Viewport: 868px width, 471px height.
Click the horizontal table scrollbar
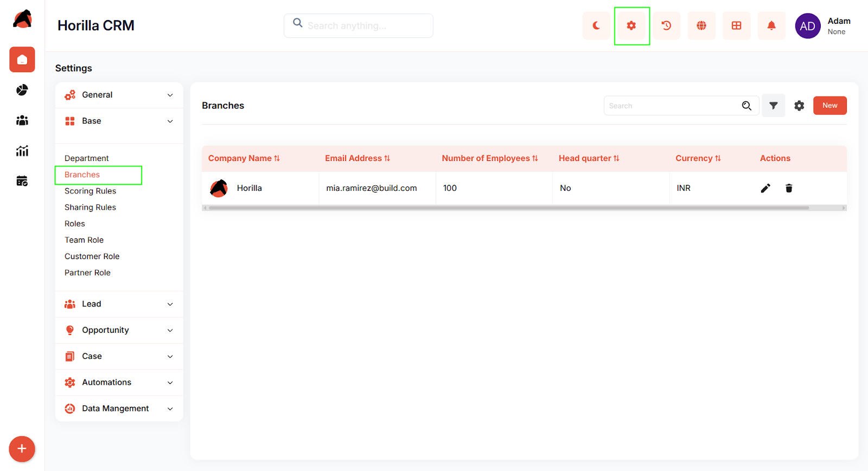509,208
